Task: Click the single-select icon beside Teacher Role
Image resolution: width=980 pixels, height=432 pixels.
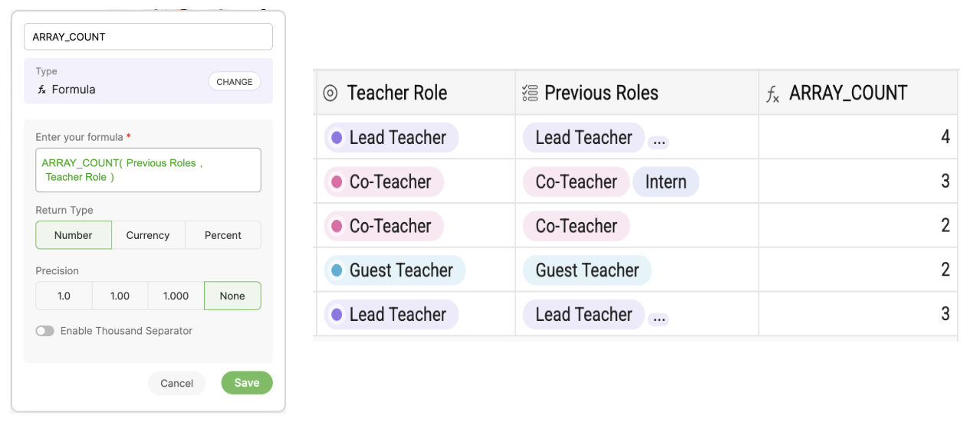Action: 331,93
